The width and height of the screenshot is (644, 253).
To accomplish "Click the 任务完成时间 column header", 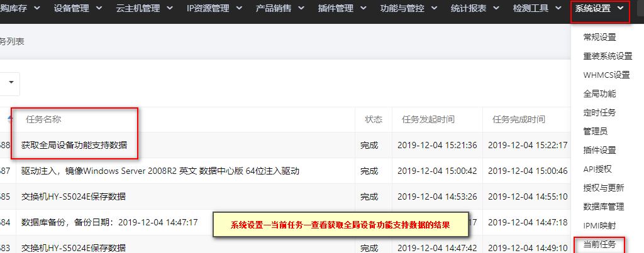I will pos(519,119).
